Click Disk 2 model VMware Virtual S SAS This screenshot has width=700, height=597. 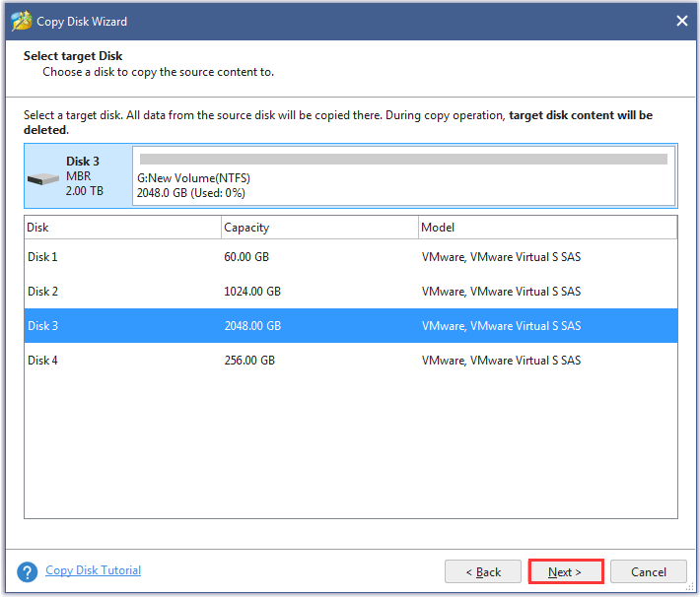point(501,292)
